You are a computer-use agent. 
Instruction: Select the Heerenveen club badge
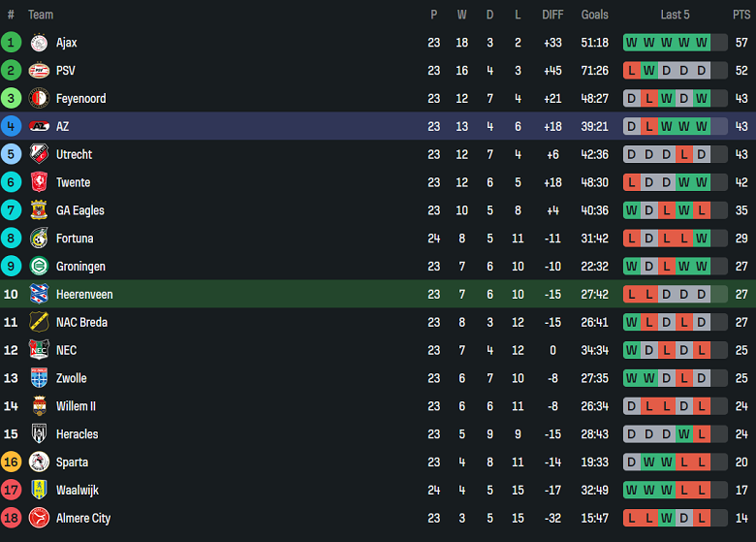[39, 294]
